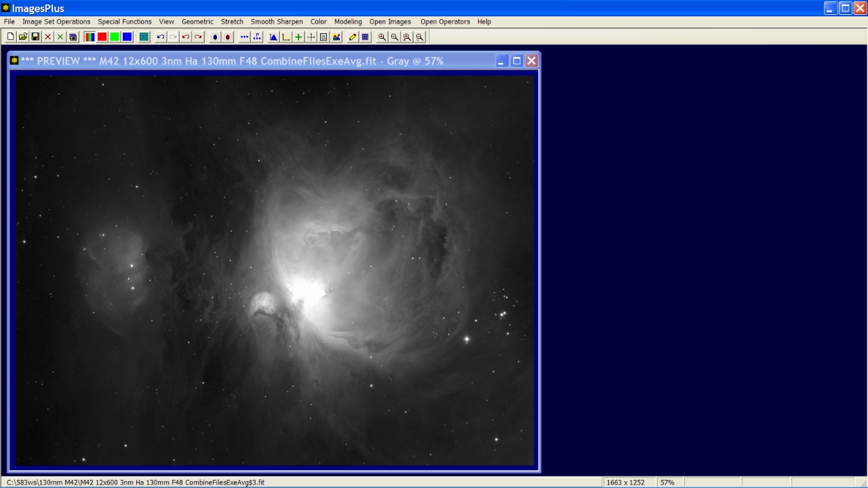The width and height of the screenshot is (868, 488).
Task: Open the Special Functions menu
Action: [125, 22]
